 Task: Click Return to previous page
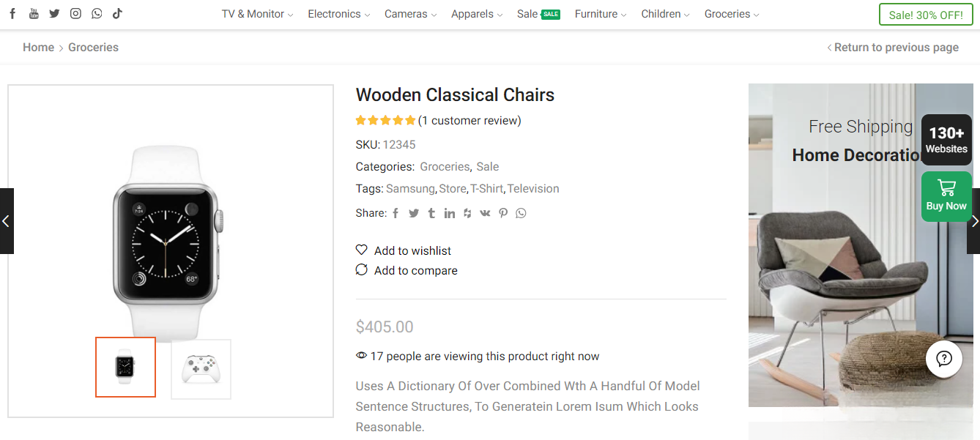(x=897, y=47)
